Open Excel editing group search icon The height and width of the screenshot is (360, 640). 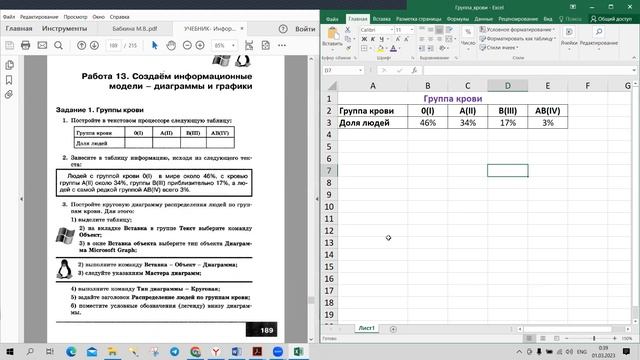click(x=599, y=32)
